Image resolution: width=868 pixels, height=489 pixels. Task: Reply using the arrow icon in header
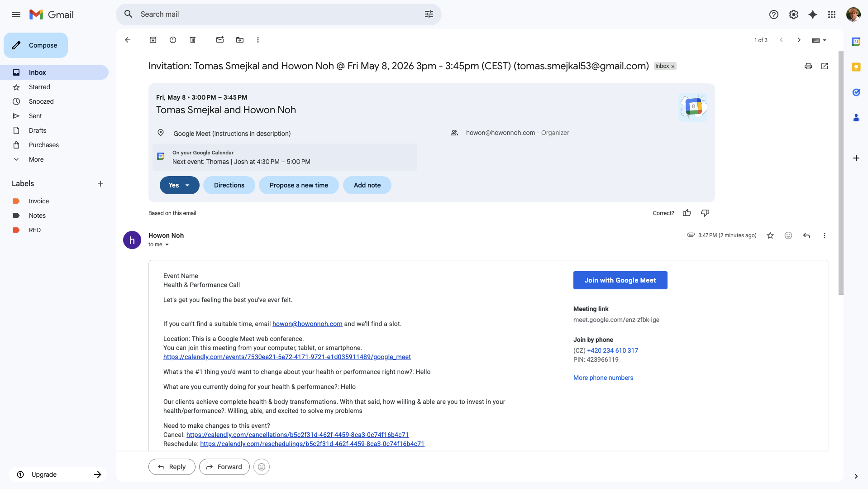(806, 235)
